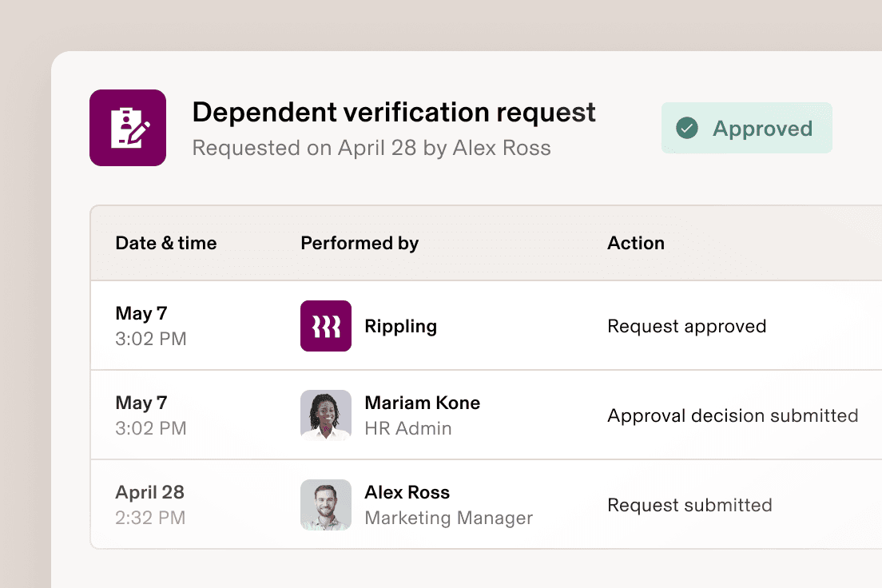Select the Action column header

coord(636,243)
